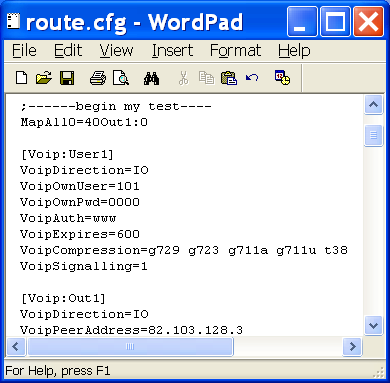Open Print Preview from the toolbar
This screenshot has height=383, width=390.
pos(121,78)
